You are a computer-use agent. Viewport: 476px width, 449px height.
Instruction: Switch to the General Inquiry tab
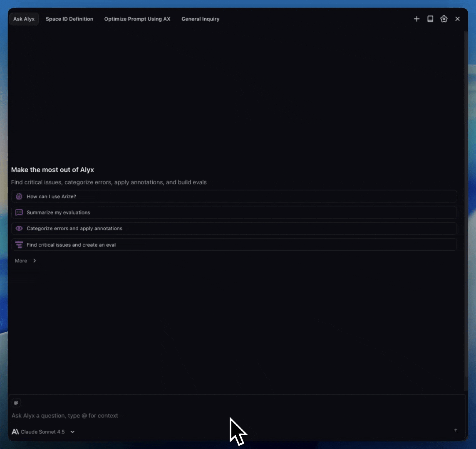tap(200, 19)
